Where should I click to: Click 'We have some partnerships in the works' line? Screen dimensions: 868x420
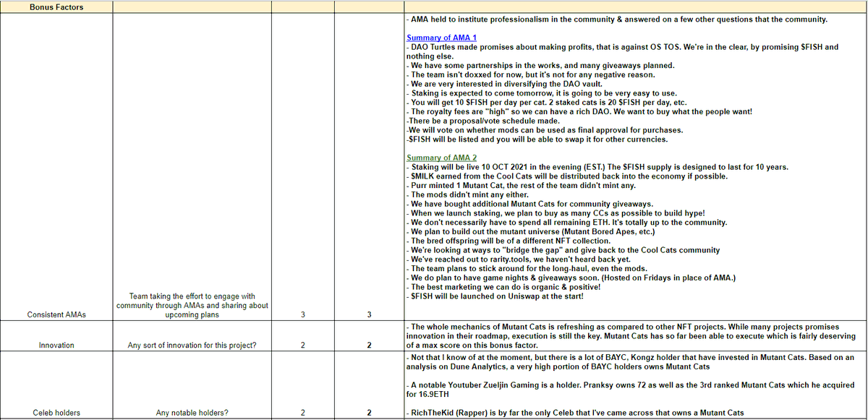[x=540, y=66]
